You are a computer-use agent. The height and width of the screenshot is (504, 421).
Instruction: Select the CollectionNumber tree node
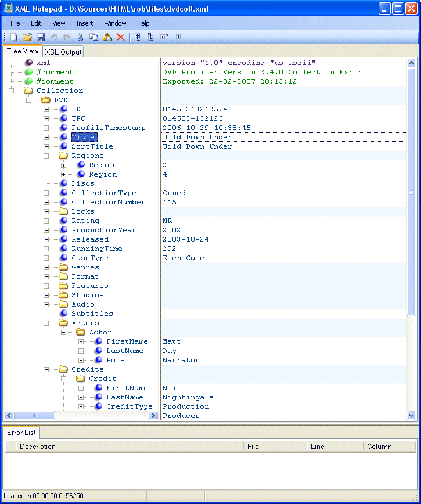click(109, 202)
